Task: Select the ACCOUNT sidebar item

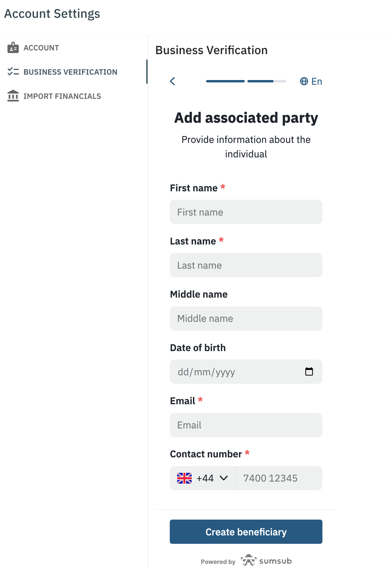Action: click(x=41, y=47)
